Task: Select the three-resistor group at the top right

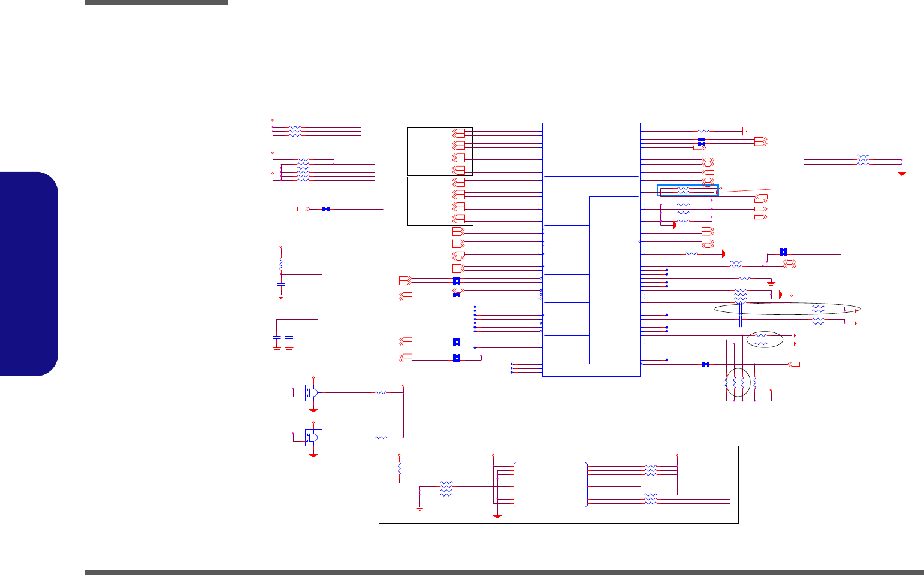Action: pos(863,159)
